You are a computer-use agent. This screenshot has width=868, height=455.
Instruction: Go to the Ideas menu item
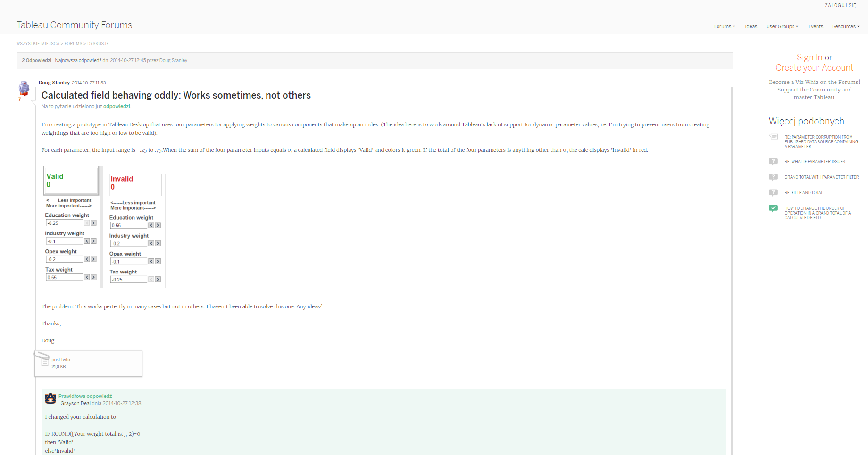coord(751,27)
